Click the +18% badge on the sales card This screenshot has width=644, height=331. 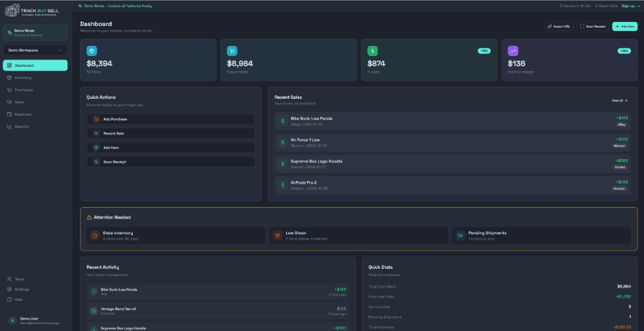[484, 51]
